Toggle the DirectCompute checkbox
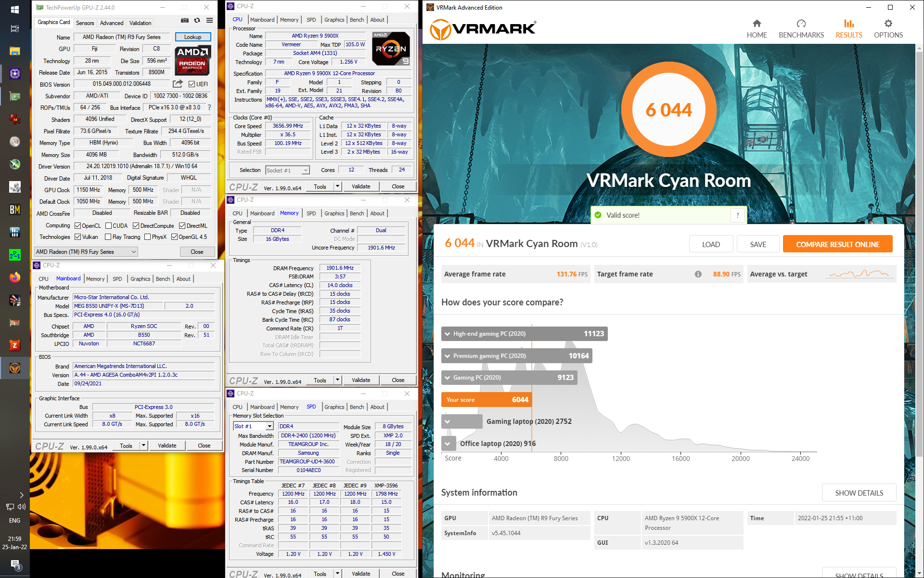Viewport: 924px width, 578px height. tap(136, 226)
